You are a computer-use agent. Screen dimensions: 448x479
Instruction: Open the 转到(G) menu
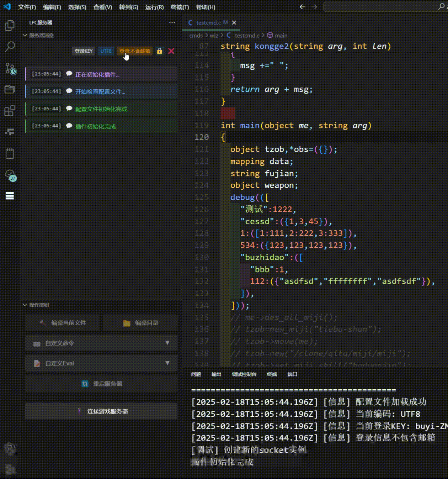[x=129, y=7]
